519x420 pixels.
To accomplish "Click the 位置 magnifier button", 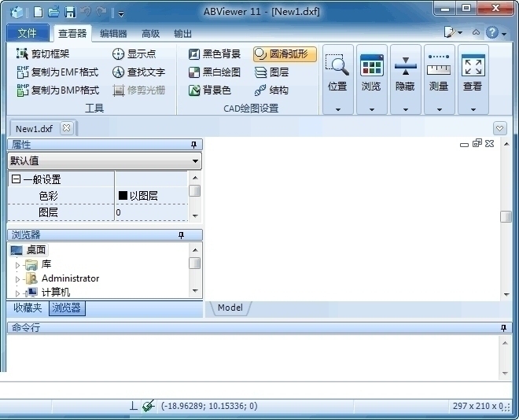I will [x=337, y=65].
